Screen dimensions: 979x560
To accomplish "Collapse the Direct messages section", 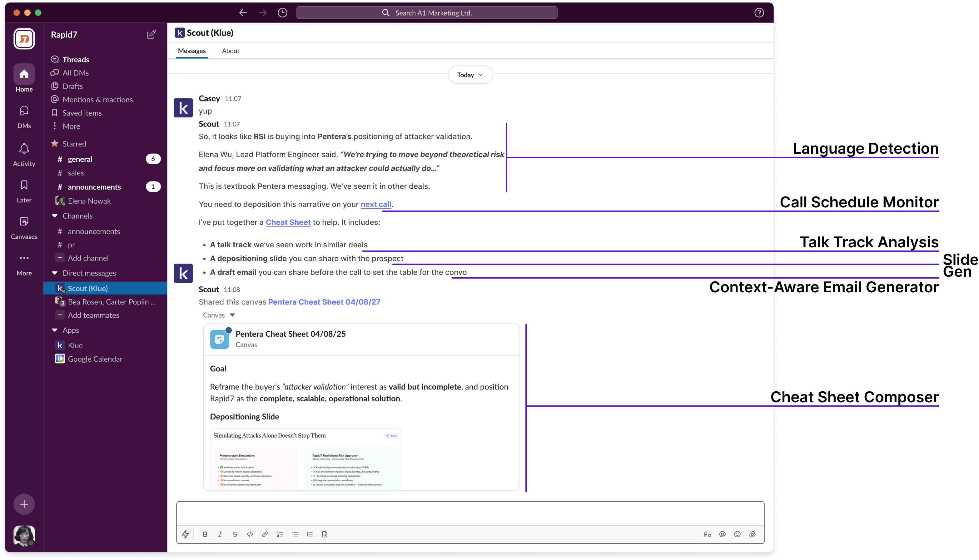I will pyautogui.click(x=55, y=273).
